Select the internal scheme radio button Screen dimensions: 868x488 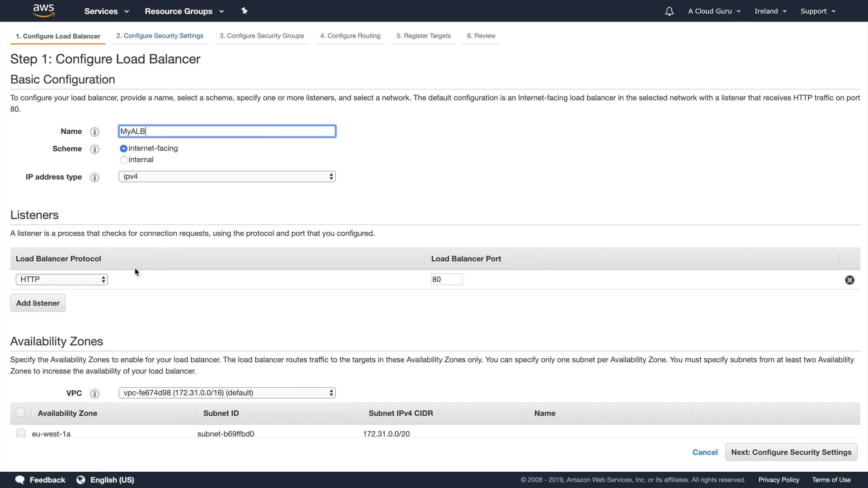tap(123, 160)
